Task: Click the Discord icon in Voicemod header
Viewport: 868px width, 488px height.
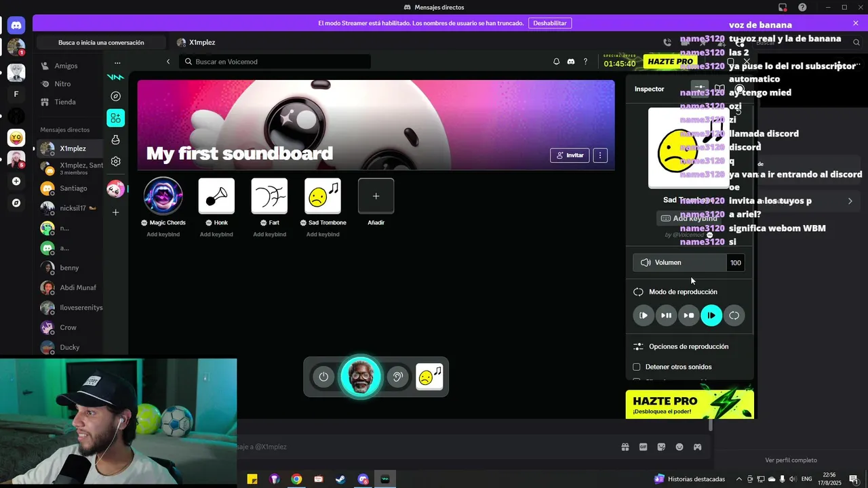Action: click(x=571, y=62)
